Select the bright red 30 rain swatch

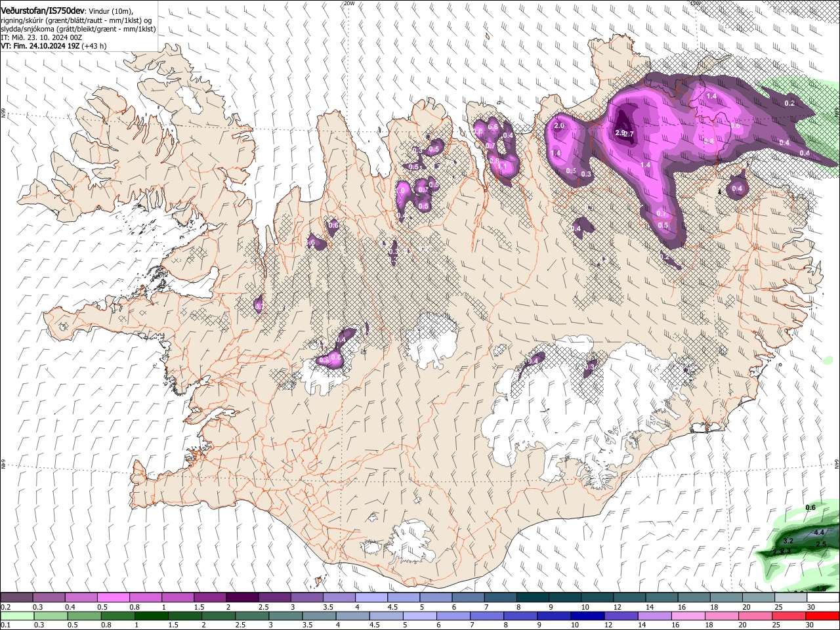tap(823, 616)
